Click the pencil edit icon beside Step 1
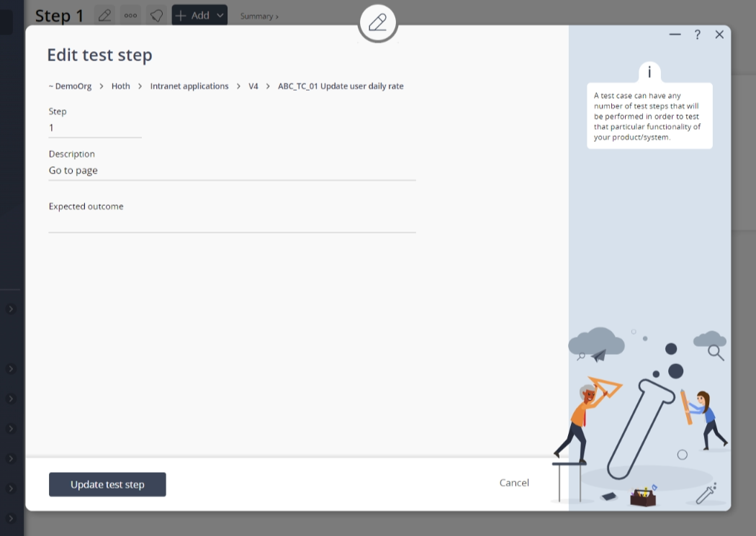 pos(104,15)
